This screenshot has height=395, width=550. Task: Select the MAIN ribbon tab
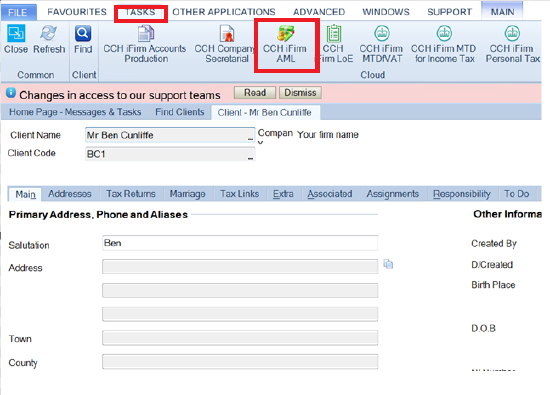point(502,12)
